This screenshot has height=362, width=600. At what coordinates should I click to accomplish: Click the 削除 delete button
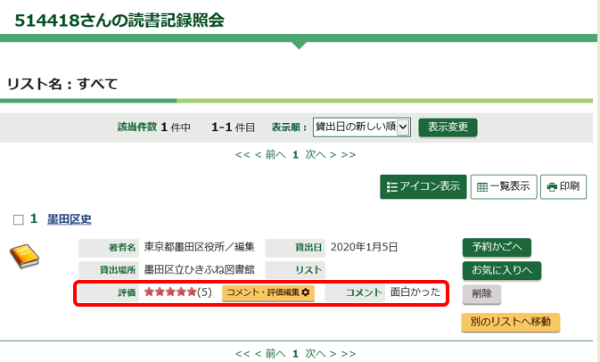pyautogui.click(x=481, y=294)
